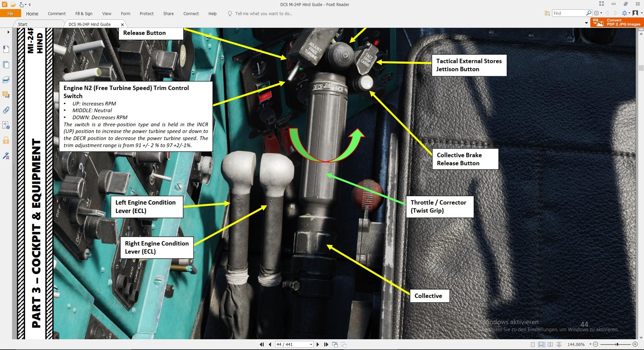Show the pages thumbnail panel
The image size is (644, 350).
(x=6, y=64)
